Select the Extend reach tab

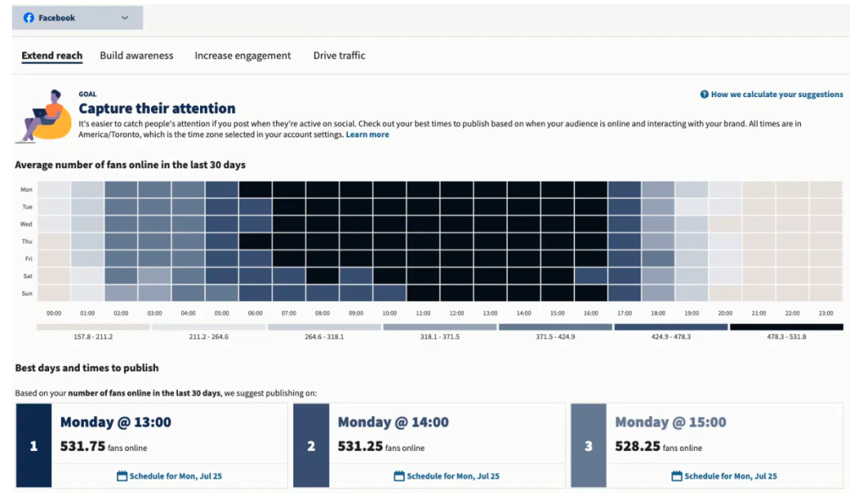click(52, 56)
